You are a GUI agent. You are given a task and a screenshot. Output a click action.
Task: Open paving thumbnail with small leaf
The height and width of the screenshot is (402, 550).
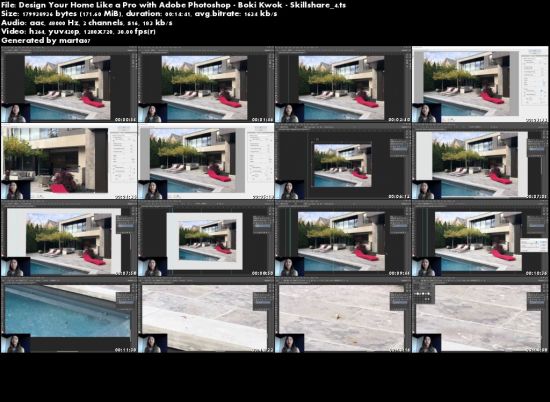coord(343,315)
